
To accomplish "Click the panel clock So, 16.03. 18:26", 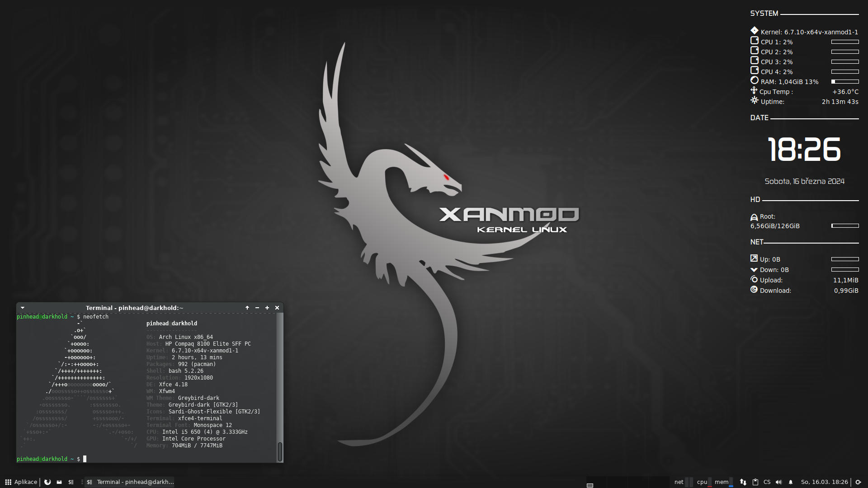I will 825,482.
